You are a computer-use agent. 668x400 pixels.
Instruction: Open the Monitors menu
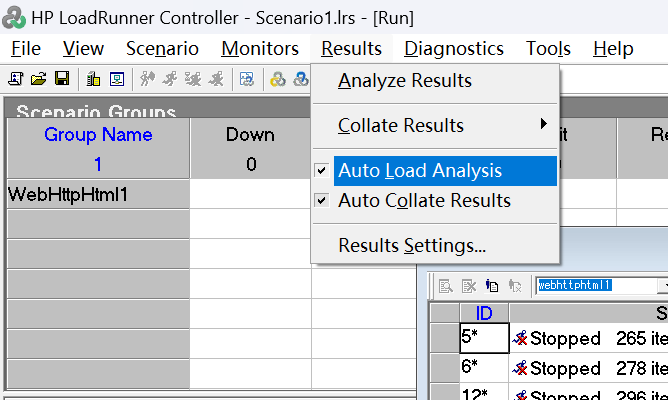(260, 49)
